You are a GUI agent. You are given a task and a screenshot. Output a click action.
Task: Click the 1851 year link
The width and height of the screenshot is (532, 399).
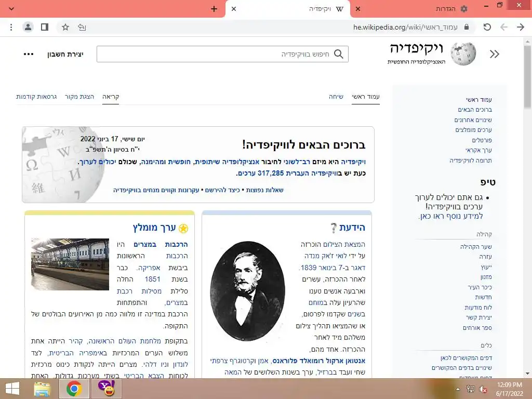tap(152, 279)
